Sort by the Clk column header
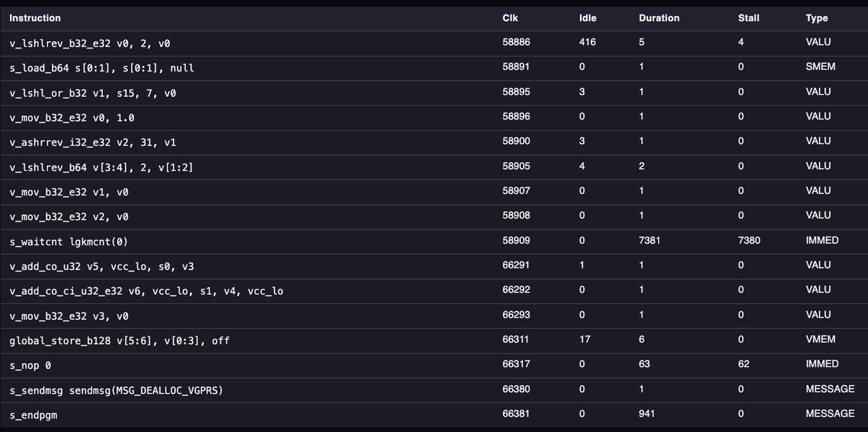The width and height of the screenshot is (868, 432). point(510,18)
